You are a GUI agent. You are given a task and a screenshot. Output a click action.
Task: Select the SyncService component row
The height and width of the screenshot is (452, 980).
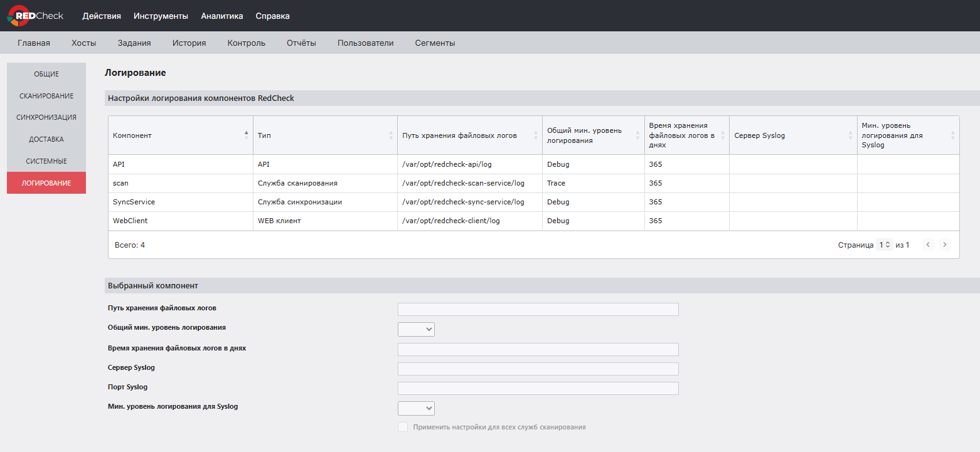533,202
